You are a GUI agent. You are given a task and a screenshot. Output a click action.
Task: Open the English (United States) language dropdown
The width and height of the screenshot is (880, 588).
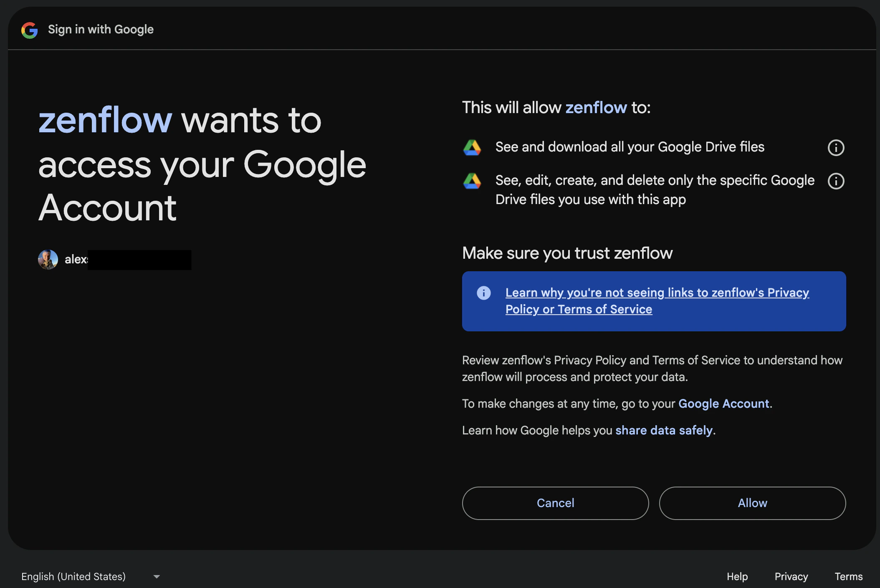91,576
